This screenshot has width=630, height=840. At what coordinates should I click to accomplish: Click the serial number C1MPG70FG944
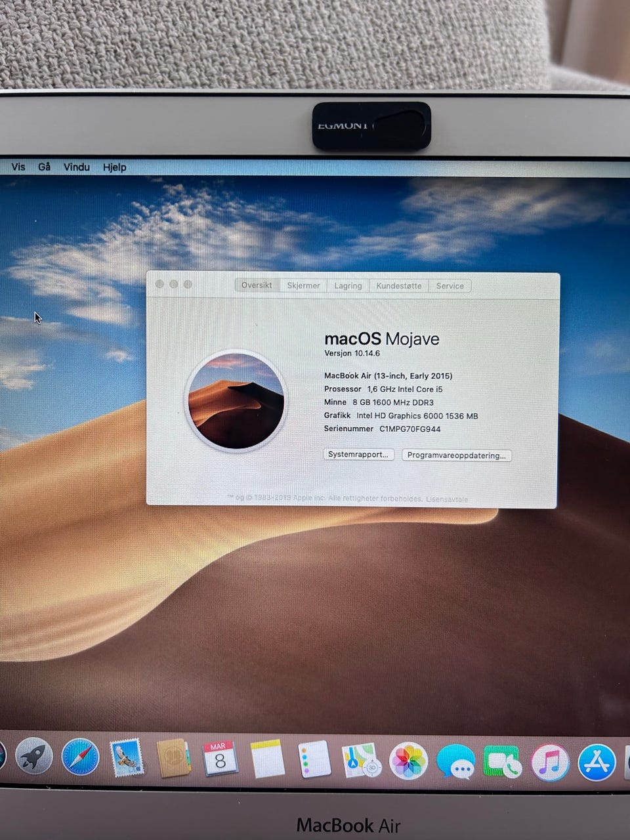click(x=410, y=429)
